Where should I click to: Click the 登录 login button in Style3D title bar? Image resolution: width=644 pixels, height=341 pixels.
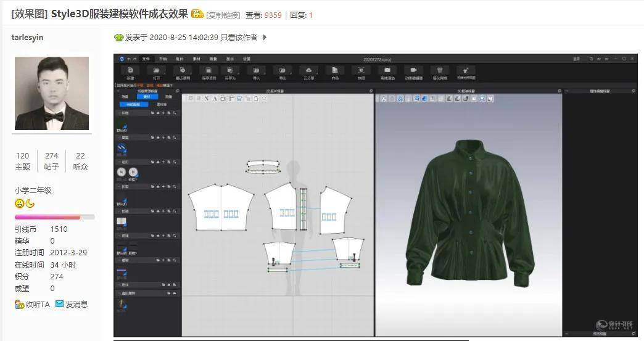pyautogui.click(x=577, y=59)
